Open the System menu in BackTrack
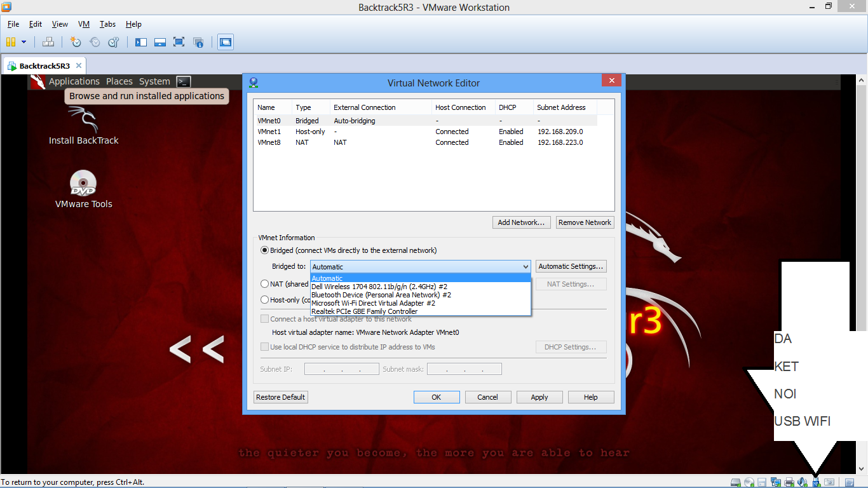Screen dimensions: 868x488 click(154, 81)
